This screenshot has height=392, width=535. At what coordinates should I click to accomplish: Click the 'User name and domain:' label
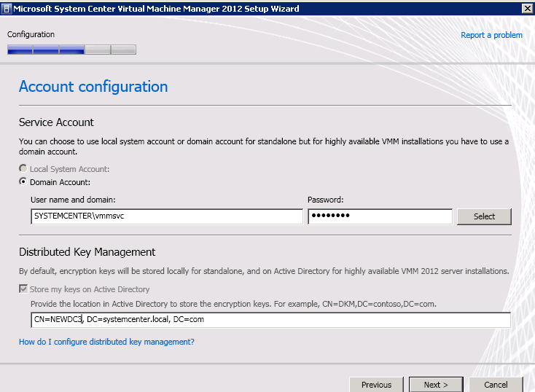tap(73, 200)
